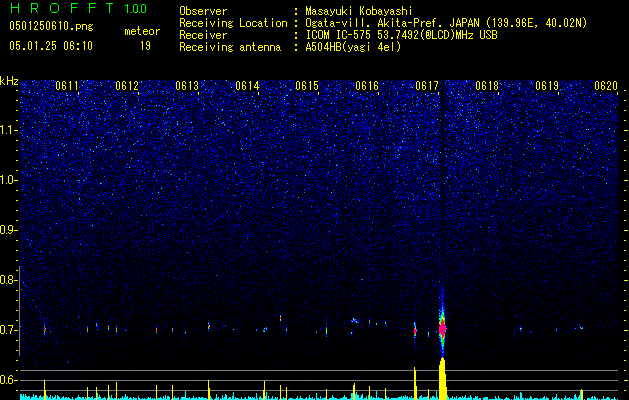The height and width of the screenshot is (400, 629).
Task: Click the 0615 time marker
Action: click(307, 86)
